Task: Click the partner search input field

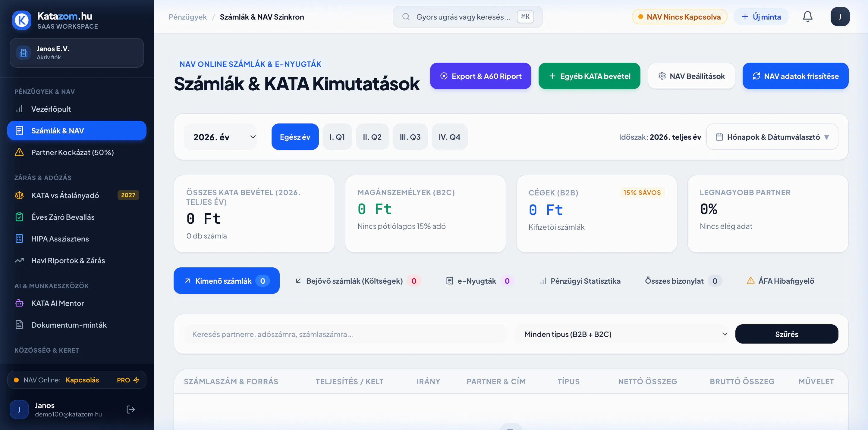Action: coord(345,334)
